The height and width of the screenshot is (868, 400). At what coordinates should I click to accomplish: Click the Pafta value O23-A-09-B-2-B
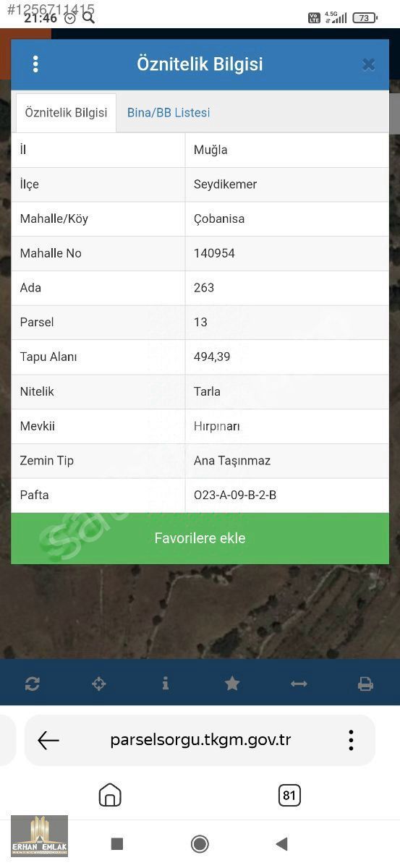point(235,495)
